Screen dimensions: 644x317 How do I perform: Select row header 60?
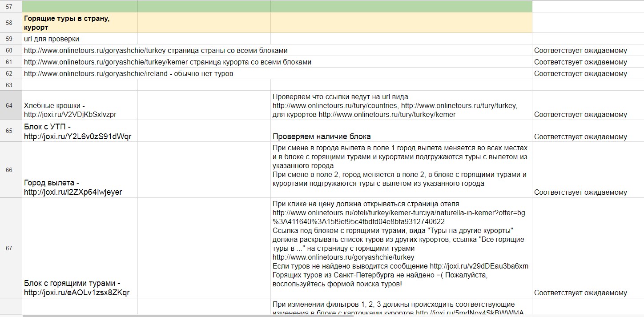coord(11,50)
